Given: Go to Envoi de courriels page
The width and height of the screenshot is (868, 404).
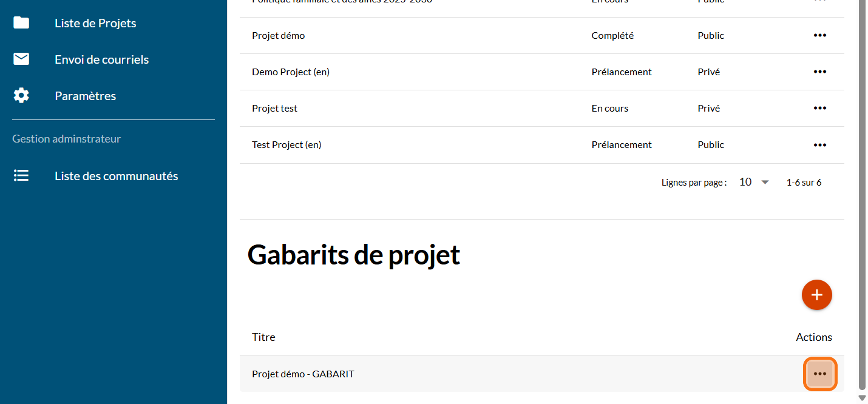Looking at the screenshot, I should click(x=101, y=59).
